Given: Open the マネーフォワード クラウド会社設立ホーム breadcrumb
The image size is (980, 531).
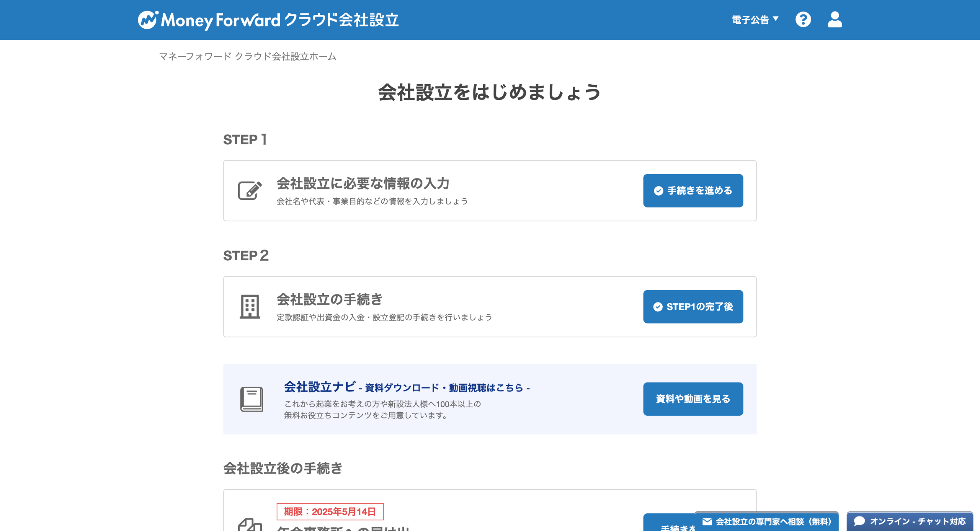Looking at the screenshot, I should [247, 57].
